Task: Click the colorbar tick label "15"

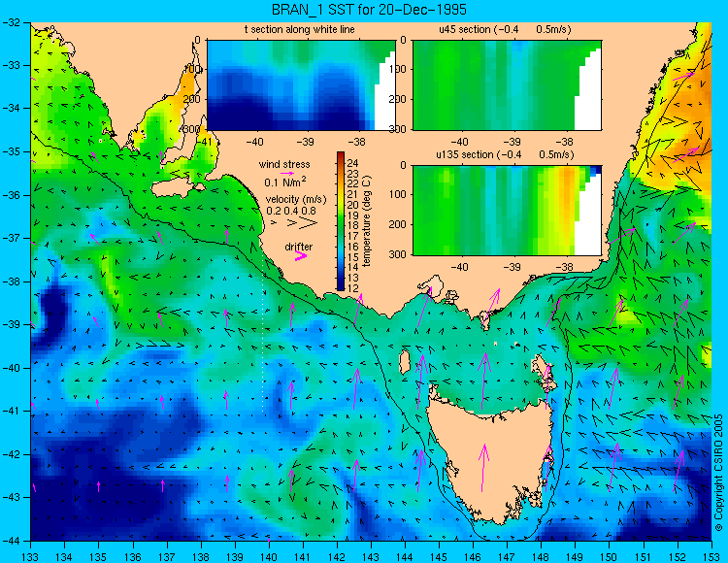Action: pos(353,257)
